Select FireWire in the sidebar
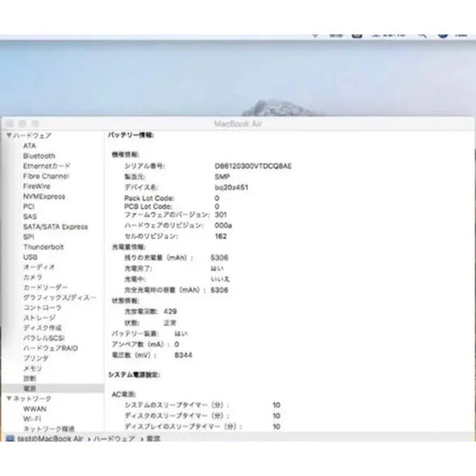This screenshot has width=476, height=476. [36, 186]
